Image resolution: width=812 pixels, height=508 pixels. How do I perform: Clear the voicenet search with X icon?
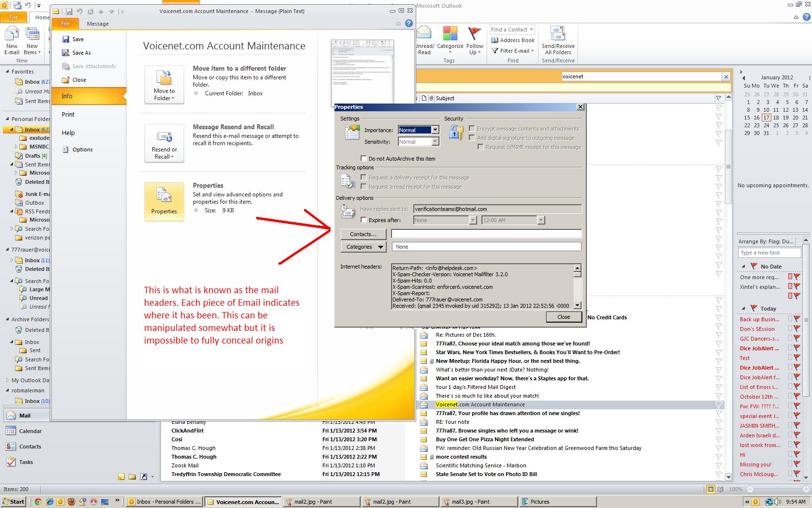(x=726, y=76)
